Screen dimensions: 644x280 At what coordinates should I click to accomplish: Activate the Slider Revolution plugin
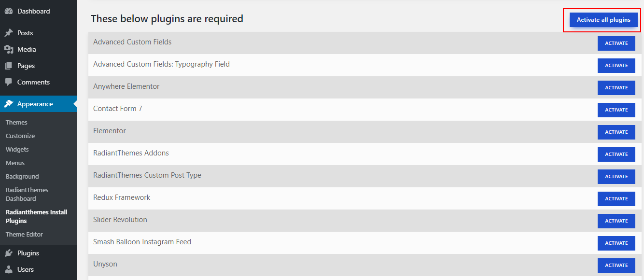click(616, 221)
